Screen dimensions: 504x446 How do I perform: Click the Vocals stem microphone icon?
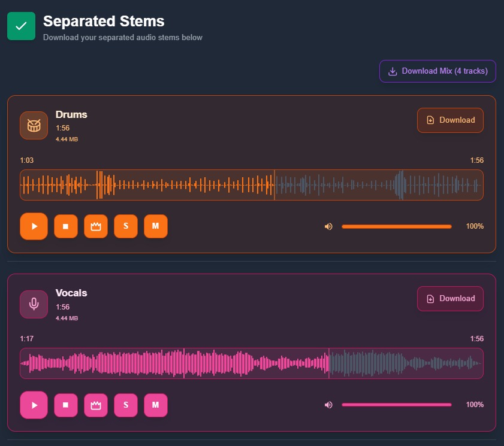[34, 304]
